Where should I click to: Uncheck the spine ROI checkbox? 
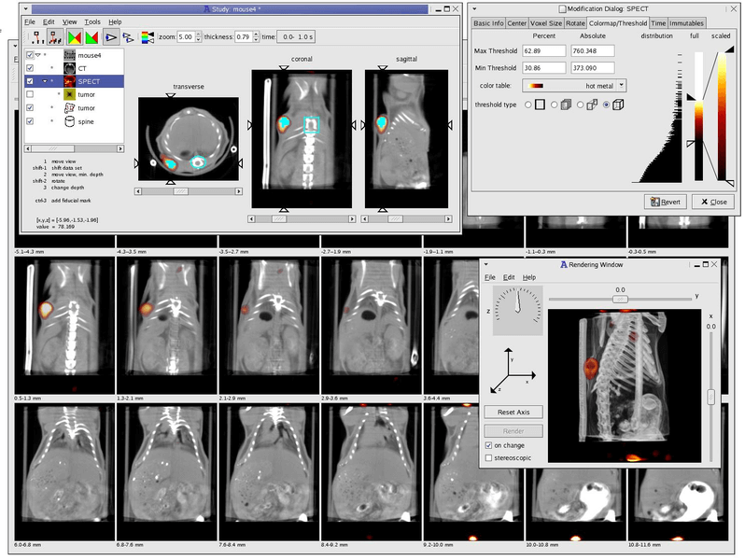(30, 121)
